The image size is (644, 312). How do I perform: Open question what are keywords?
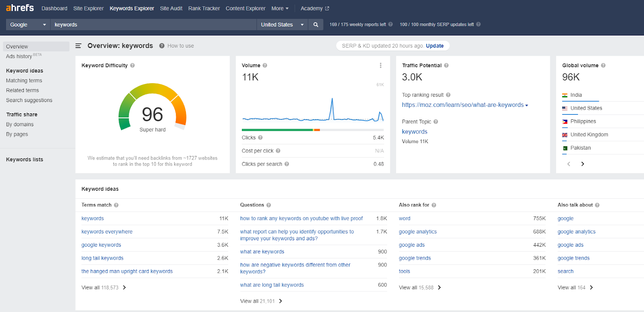tap(262, 252)
